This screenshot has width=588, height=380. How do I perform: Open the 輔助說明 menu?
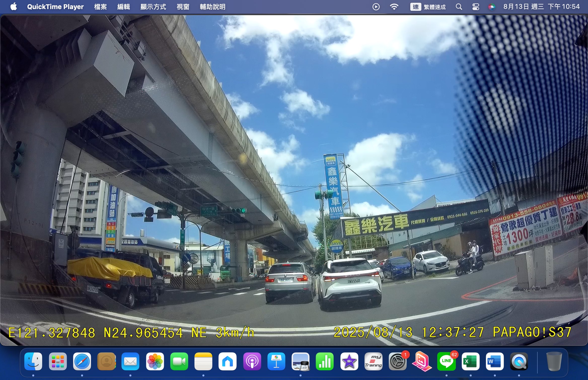(x=213, y=7)
